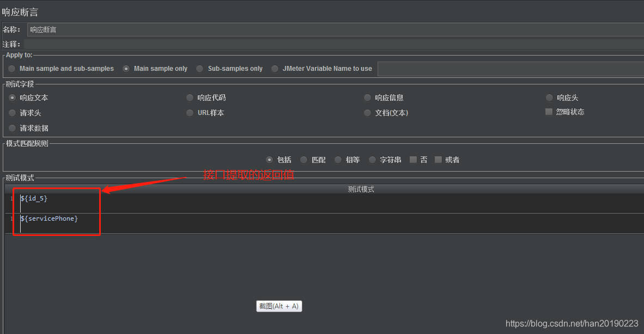Select 响应头 test field radio

550,98
